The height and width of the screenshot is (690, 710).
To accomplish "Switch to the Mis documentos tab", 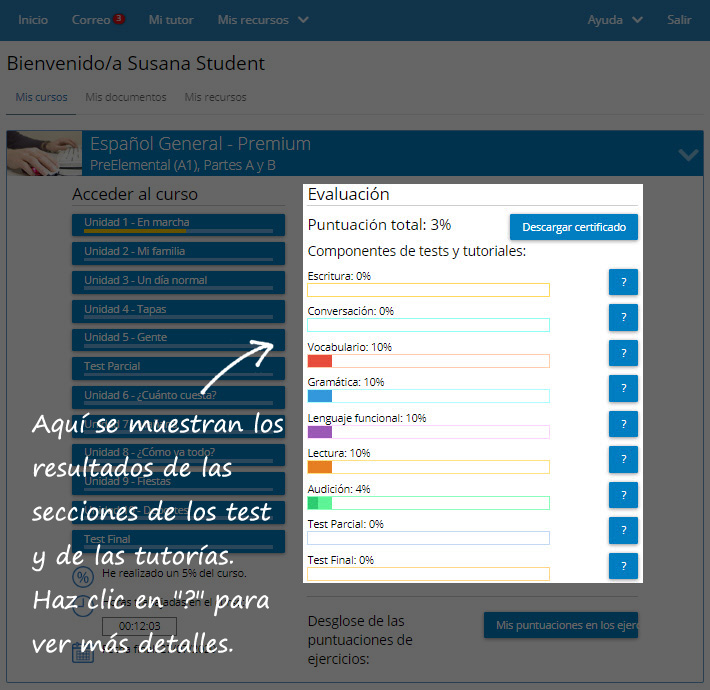I will coord(126,97).
